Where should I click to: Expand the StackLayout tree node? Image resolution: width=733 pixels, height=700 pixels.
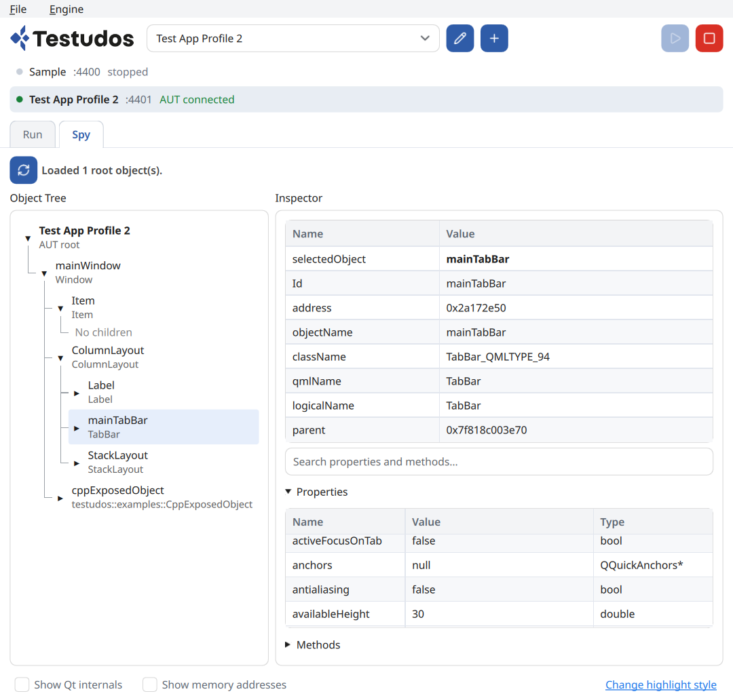point(77,463)
